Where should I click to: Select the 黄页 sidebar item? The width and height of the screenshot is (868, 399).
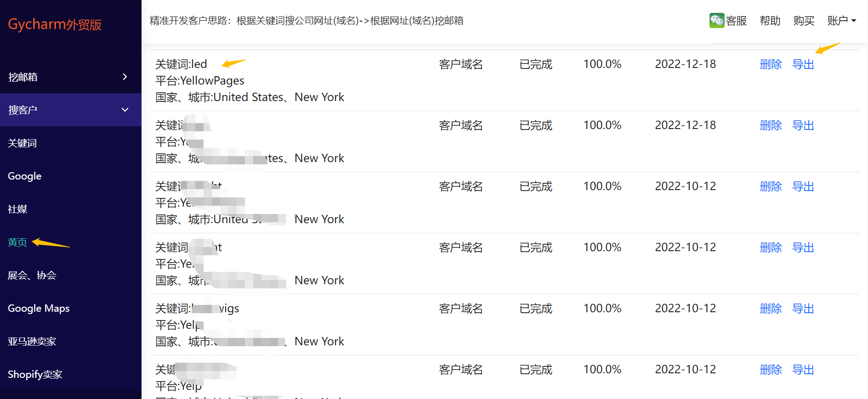click(x=17, y=242)
